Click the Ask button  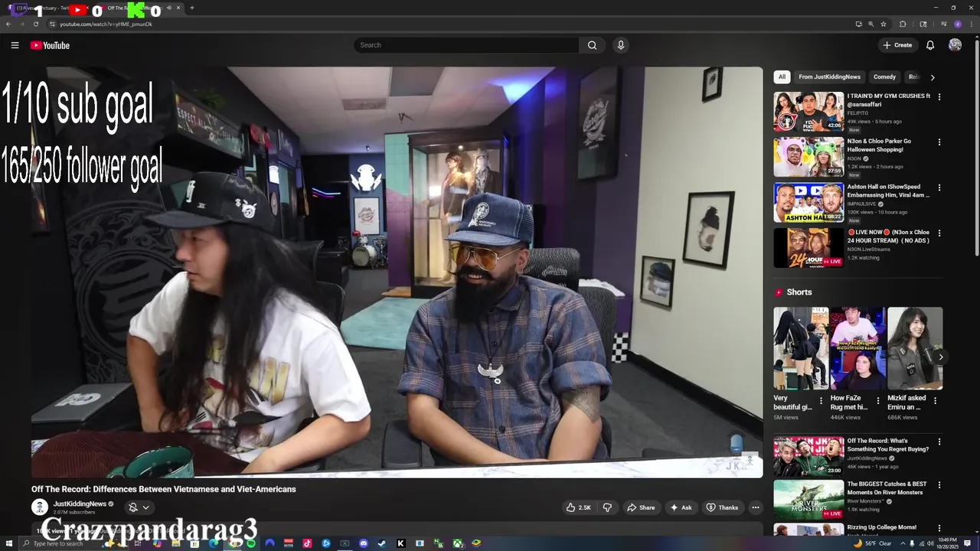pos(681,507)
